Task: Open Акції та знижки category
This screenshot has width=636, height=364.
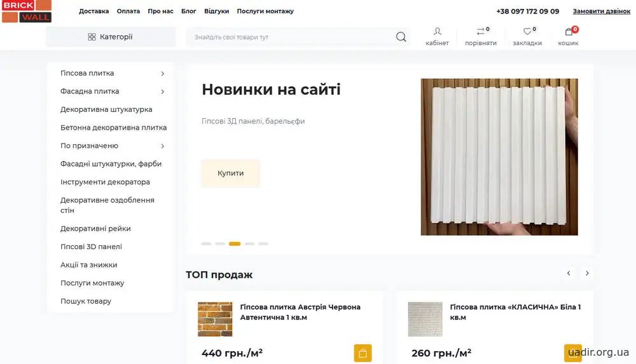Action: 89,265
